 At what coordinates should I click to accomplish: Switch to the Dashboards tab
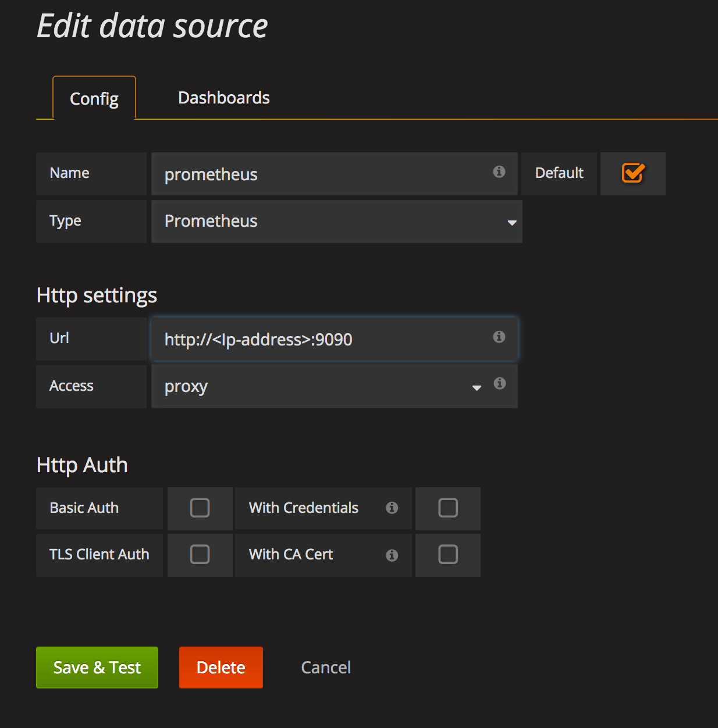click(223, 97)
